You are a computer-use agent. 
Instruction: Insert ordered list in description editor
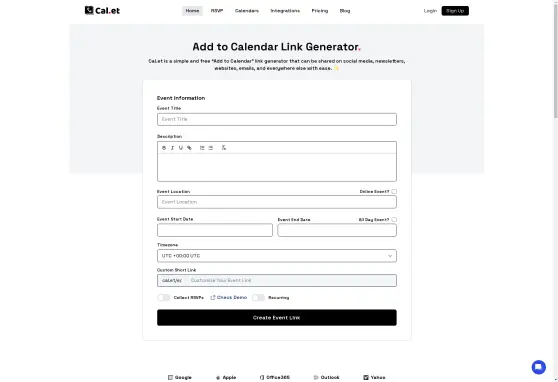pos(202,148)
